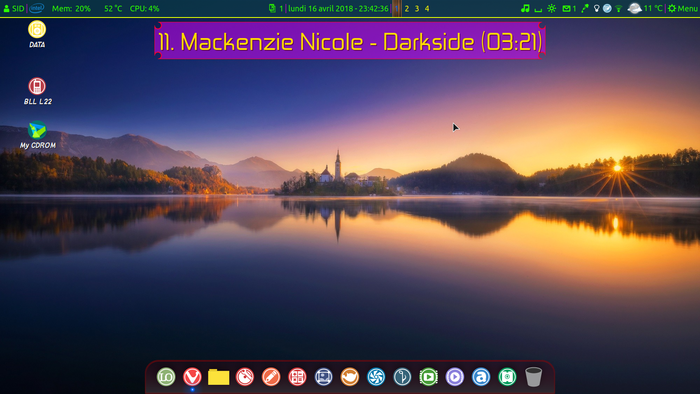This screenshot has height=394, width=700.
Task: Open the mail indicator showing 1
Action: tap(569, 8)
